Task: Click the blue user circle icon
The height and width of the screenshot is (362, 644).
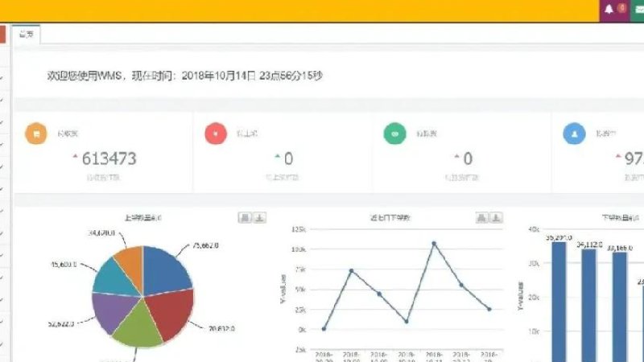Action: [574, 134]
